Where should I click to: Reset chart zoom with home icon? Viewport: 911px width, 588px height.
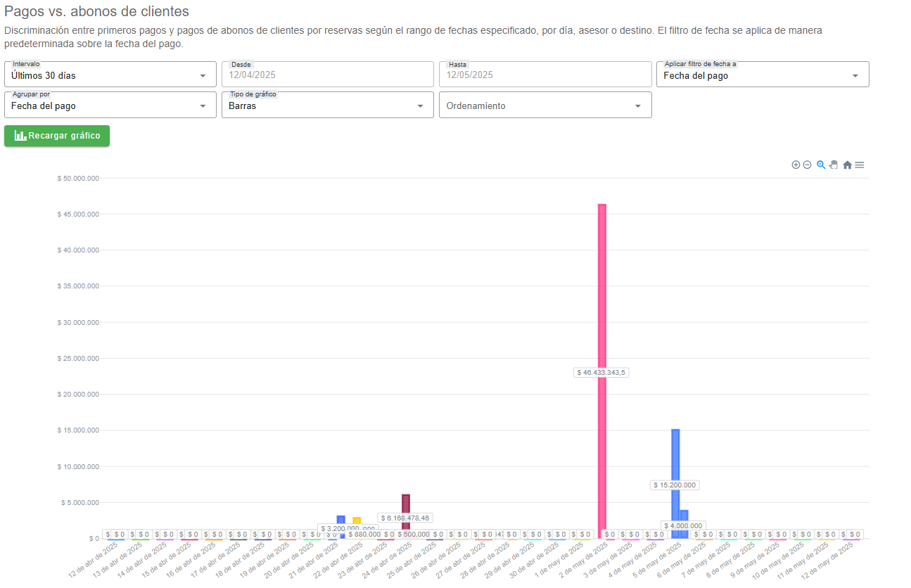click(847, 165)
